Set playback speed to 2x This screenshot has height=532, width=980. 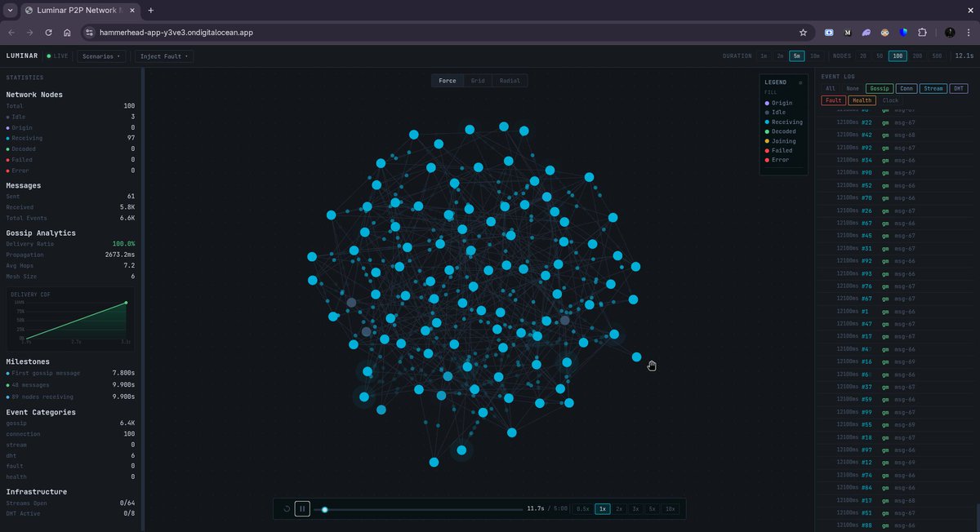click(619, 508)
